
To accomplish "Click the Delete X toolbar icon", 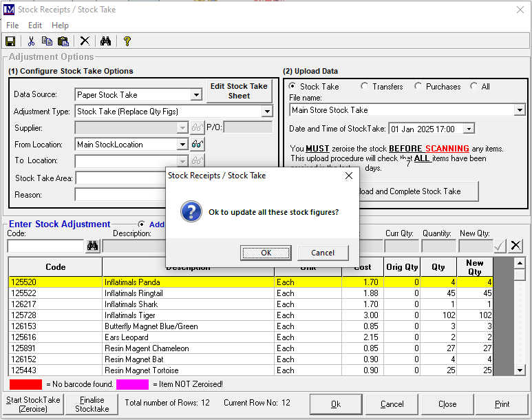I will 85,41.
